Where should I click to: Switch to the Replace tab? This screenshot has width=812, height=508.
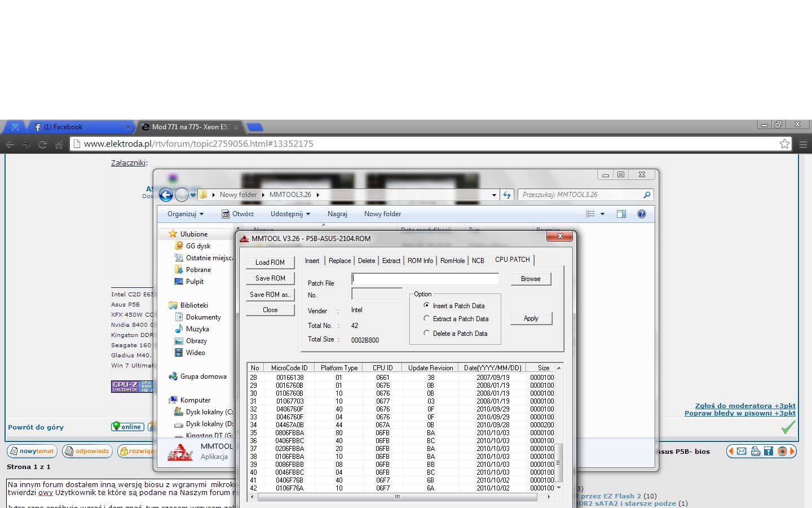pos(339,261)
